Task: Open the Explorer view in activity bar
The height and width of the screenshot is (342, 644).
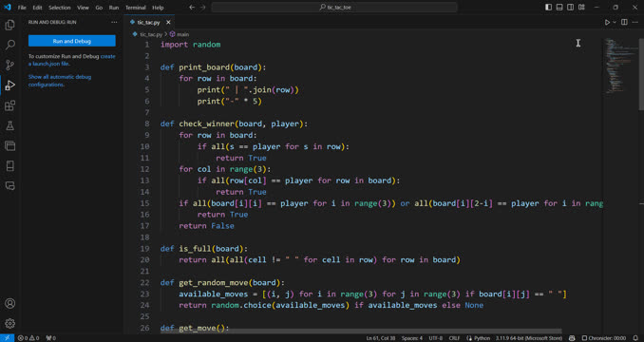Action: [9, 25]
